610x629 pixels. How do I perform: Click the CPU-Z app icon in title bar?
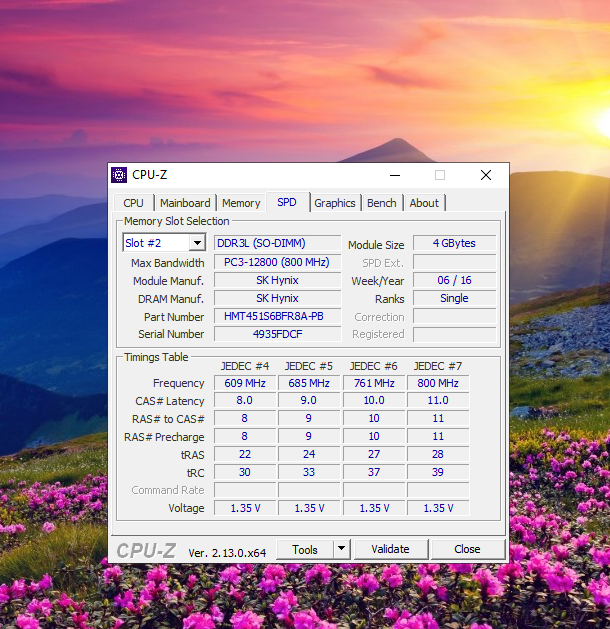(x=119, y=175)
